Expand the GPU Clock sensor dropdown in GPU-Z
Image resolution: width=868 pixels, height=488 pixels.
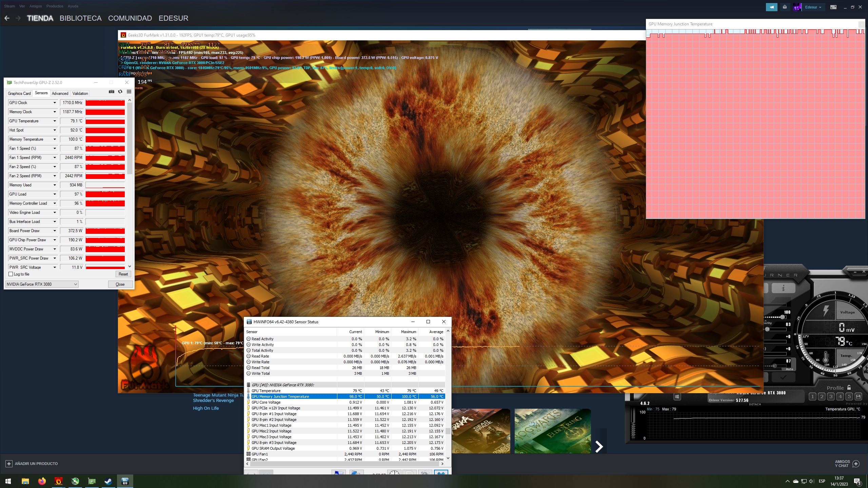(54, 102)
